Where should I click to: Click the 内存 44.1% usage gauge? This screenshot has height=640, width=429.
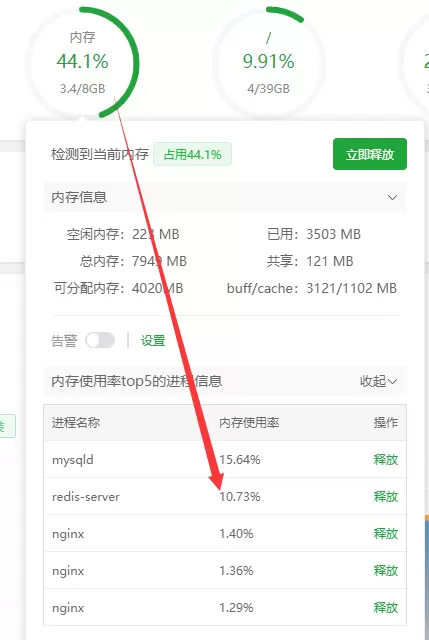pos(82,62)
